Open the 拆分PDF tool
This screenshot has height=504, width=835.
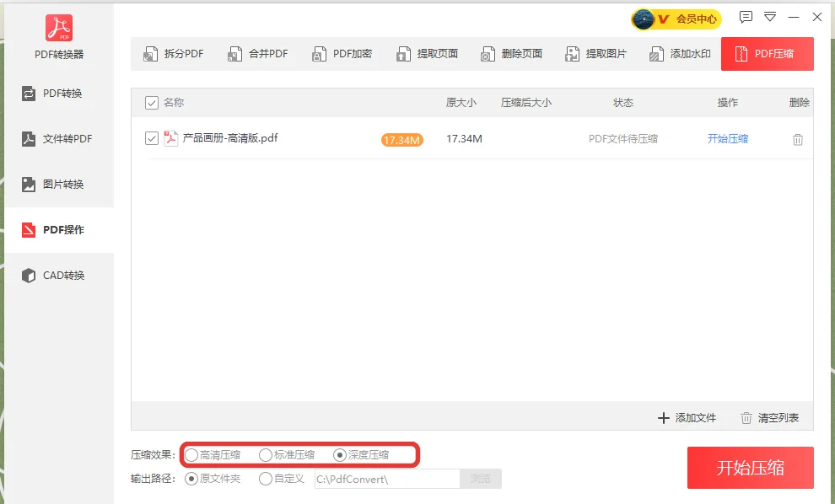coord(174,54)
